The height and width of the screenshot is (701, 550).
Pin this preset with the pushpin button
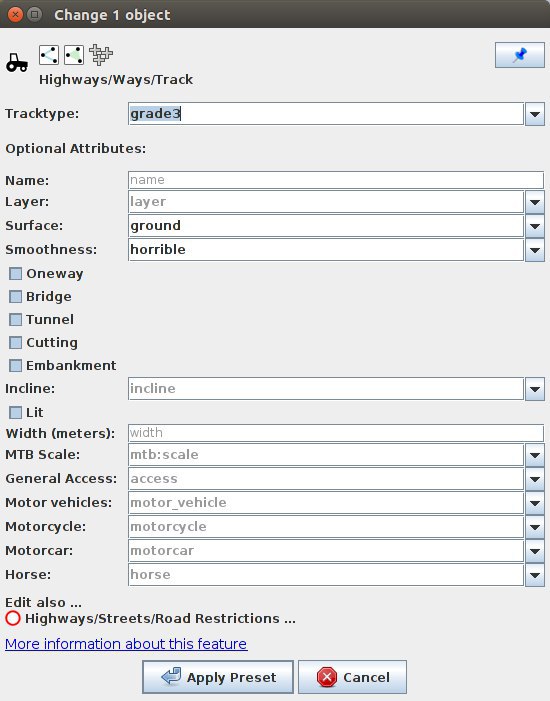pos(520,55)
